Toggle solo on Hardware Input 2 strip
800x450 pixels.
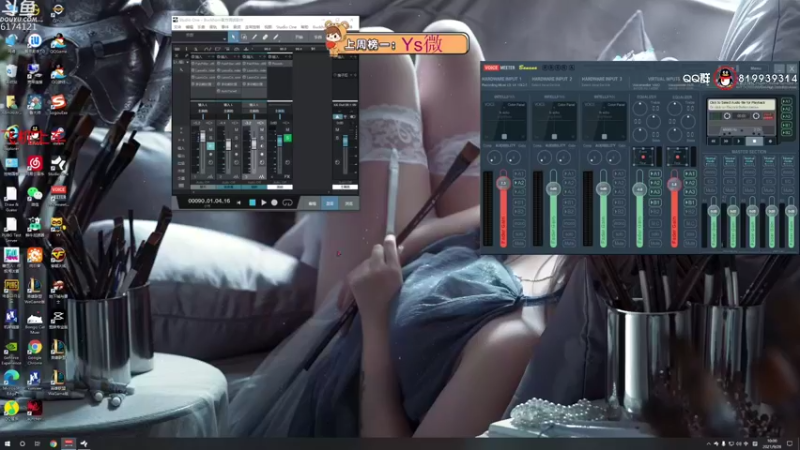click(x=569, y=234)
